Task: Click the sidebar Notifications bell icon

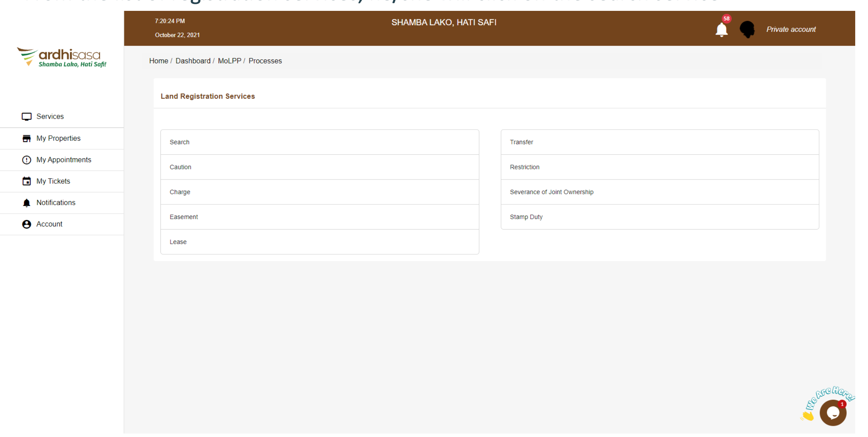Action: (x=26, y=203)
